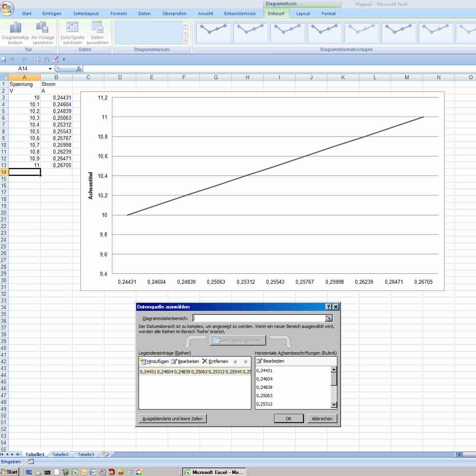The width and height of the screenshot is (476, 476).
Task: Open the Seitenlayout ribbon tab
Action: pyautogui.click(x=86, y=14)
